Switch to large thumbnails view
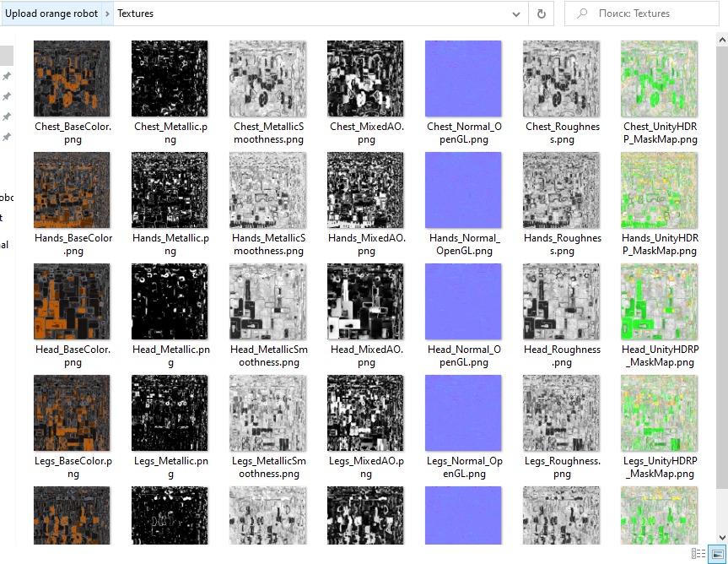 point(717,554)
